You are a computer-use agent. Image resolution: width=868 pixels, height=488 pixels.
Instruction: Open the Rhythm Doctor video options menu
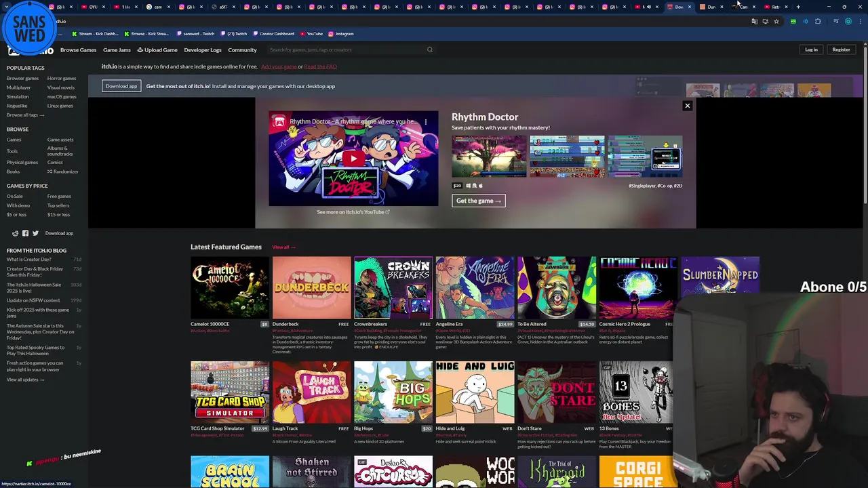[x=426, y=122]
